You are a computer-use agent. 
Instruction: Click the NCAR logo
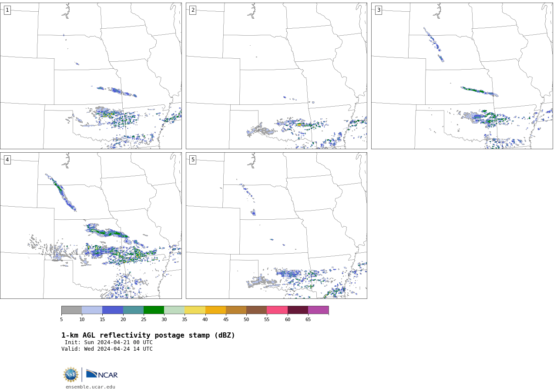(102, 375)
